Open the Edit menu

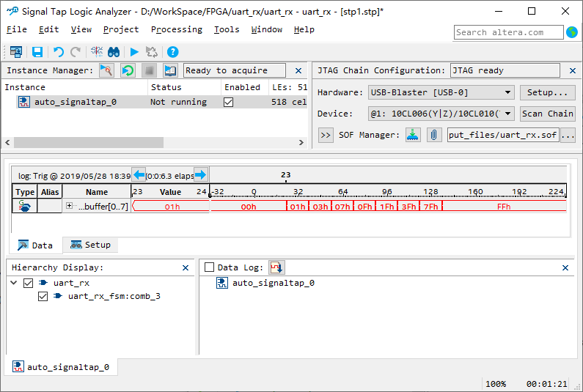48,29
